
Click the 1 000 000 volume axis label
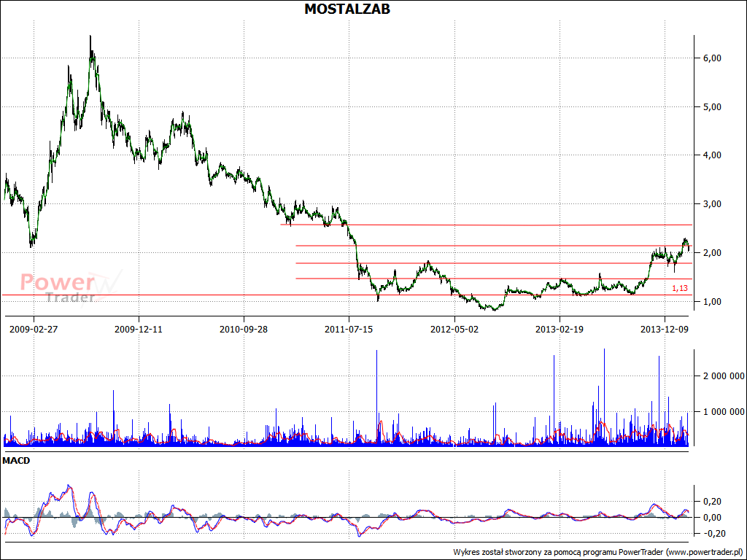724,412
